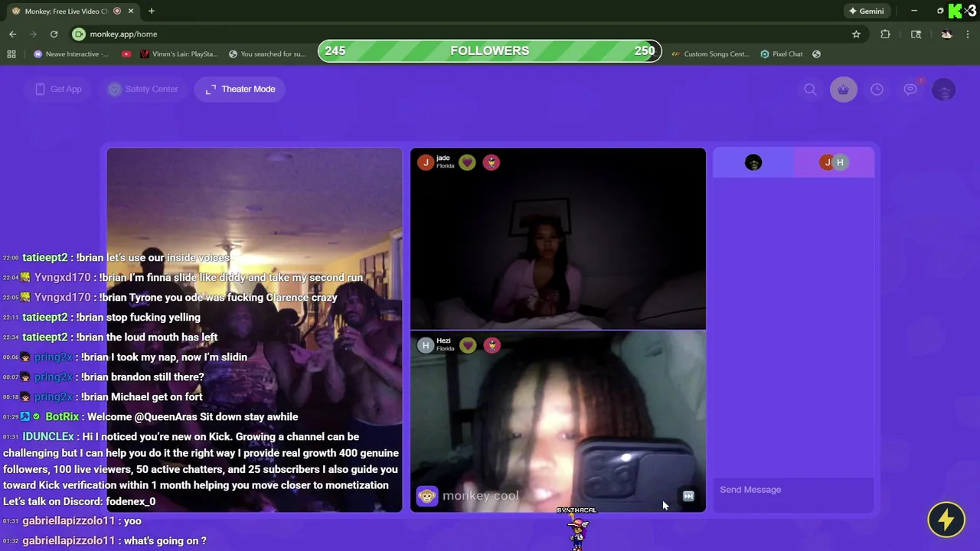Report Hezi with the police icon
The image size is (980, 551).
492,345
